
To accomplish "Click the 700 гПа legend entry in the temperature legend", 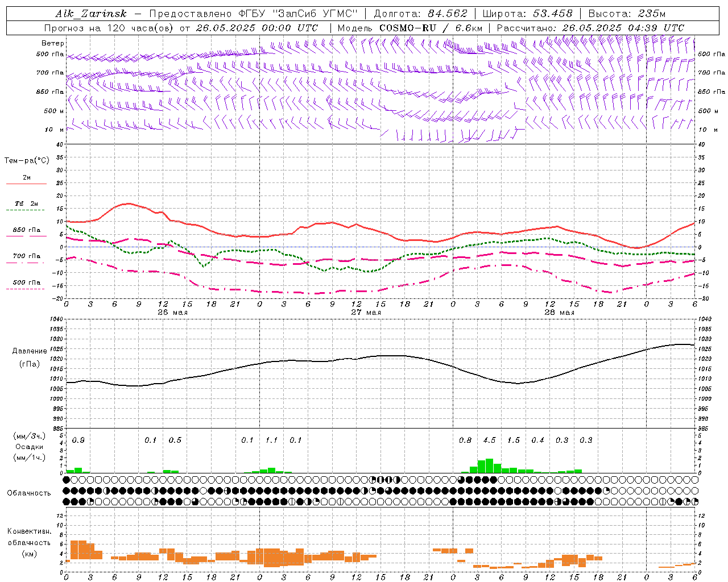I will [x=27, y=256].
